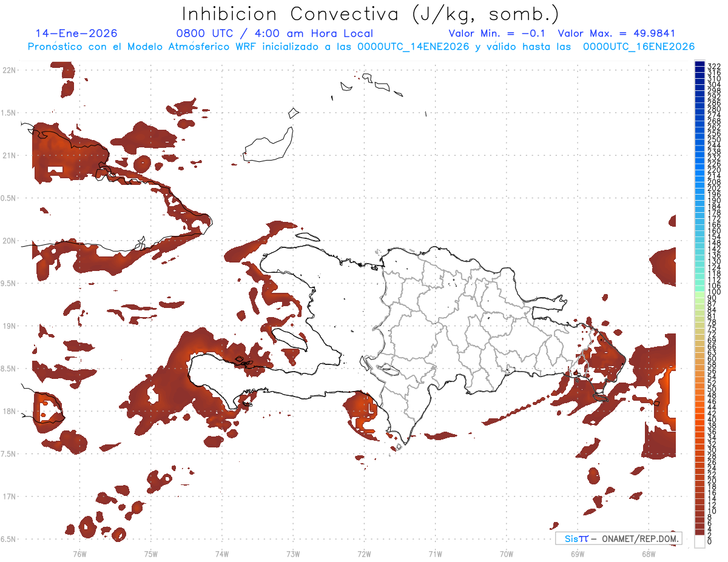The width and height of the screenshot is (728, 562).
Task: Click the '17N' latitude label
Action: (8, 497)
